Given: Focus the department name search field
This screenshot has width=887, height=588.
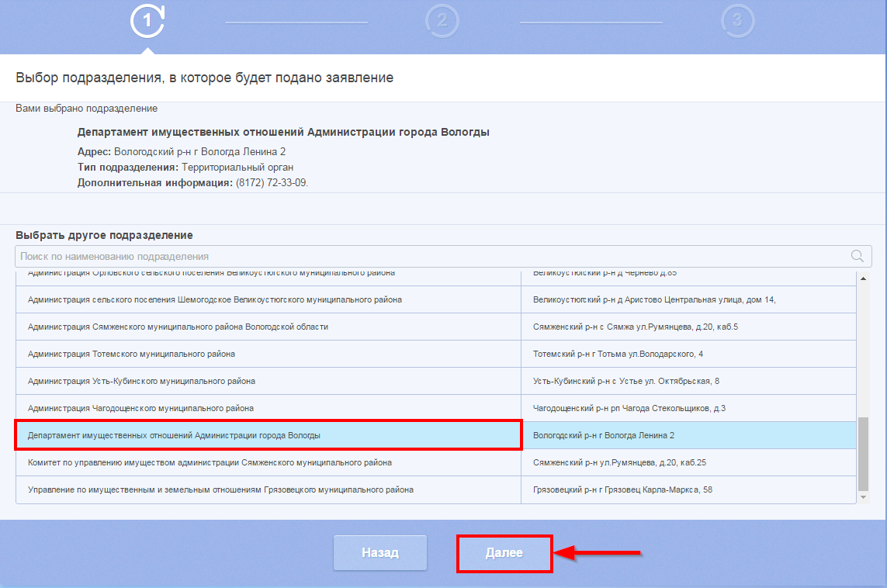Looking at the screenshot, I should [x=427, y=257].
